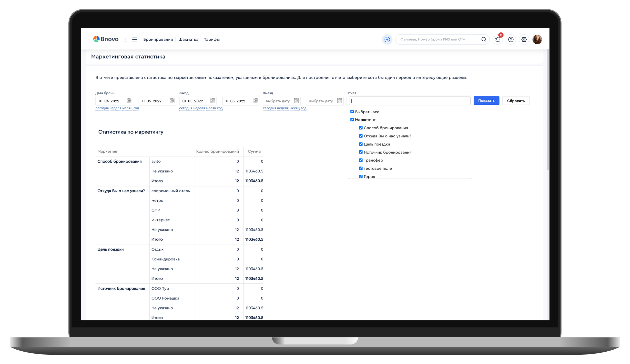
Task: Toggle the Маркетинг group checkbox
Action: 352,120
